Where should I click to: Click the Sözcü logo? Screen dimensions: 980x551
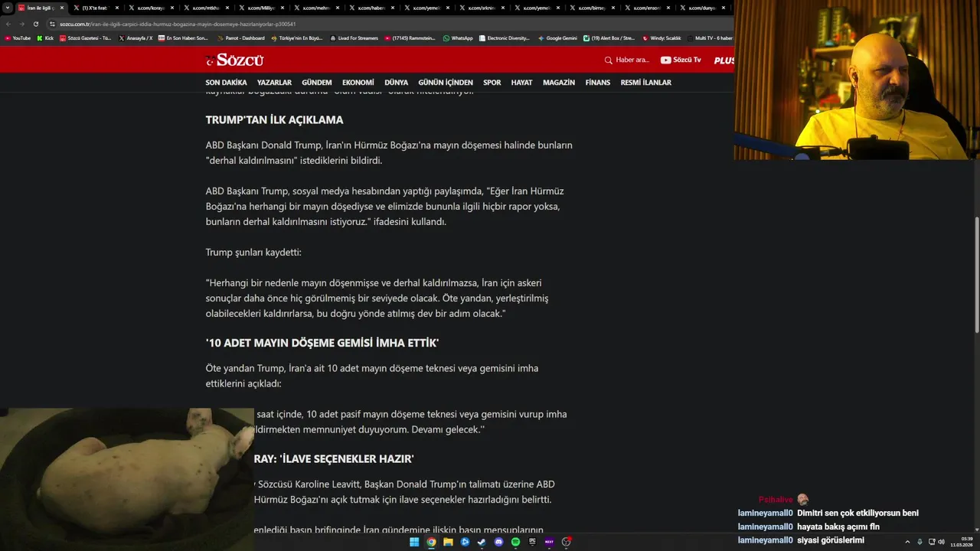[235, 60]
